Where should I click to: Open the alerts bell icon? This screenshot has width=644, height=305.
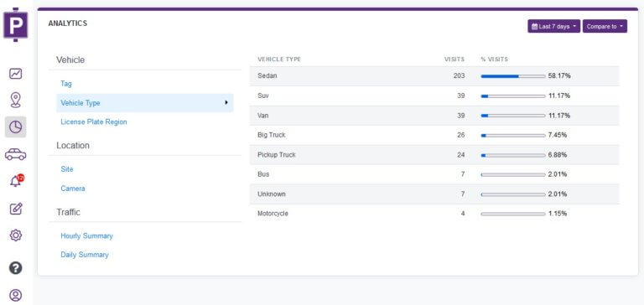pos(17,181)
